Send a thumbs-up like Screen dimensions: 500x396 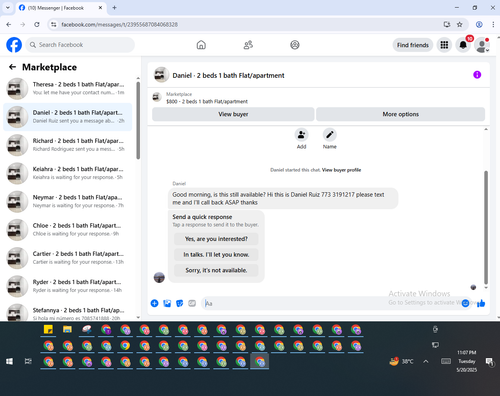pyautogui.click(x=481, y=303)
